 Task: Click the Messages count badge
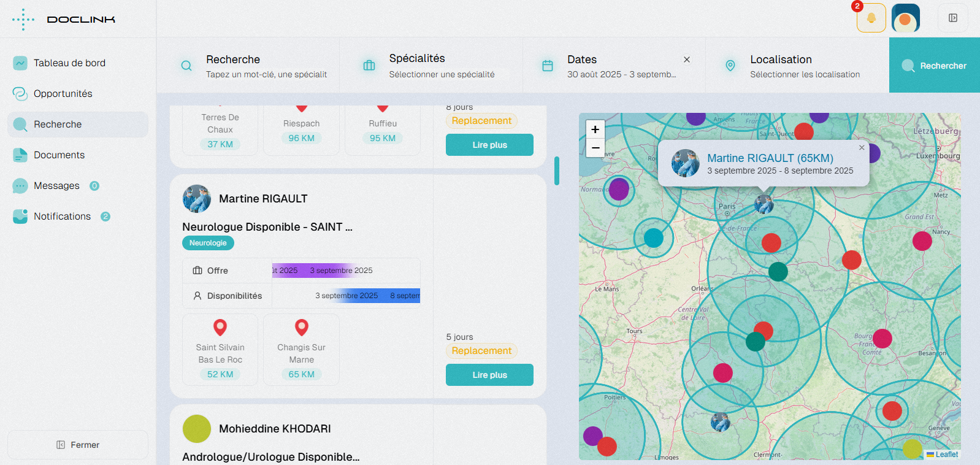pyautogui.click(x=94, y=186)
